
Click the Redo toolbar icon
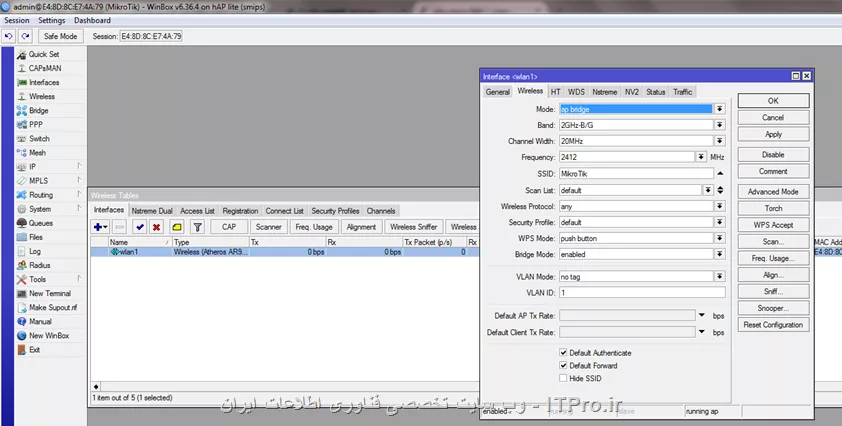click(x=25, y=36)
